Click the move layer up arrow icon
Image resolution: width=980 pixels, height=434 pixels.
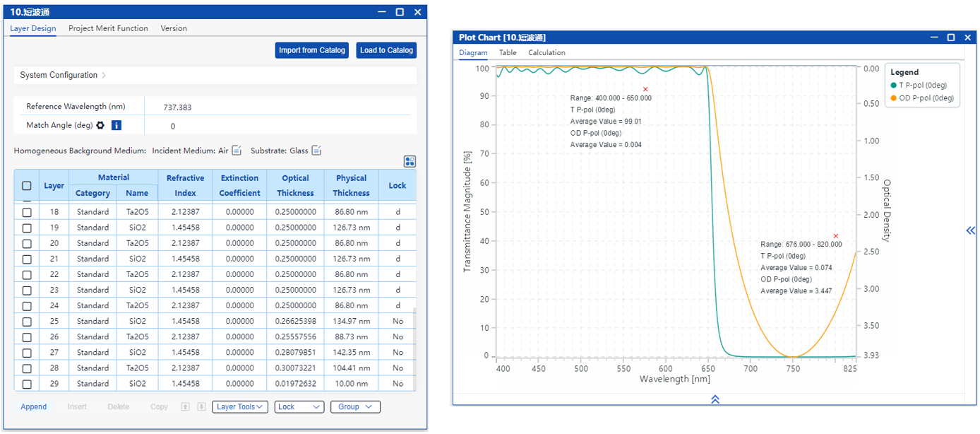click(186, 407)
